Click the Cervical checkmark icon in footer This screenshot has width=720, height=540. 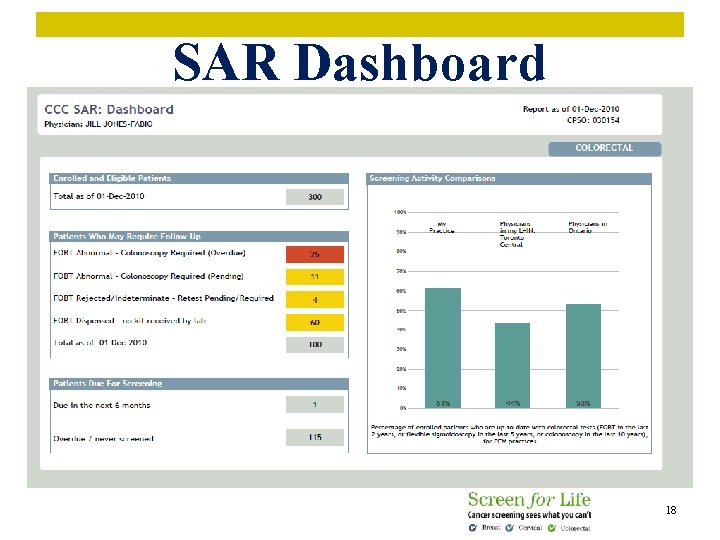(x=510, y=528)
